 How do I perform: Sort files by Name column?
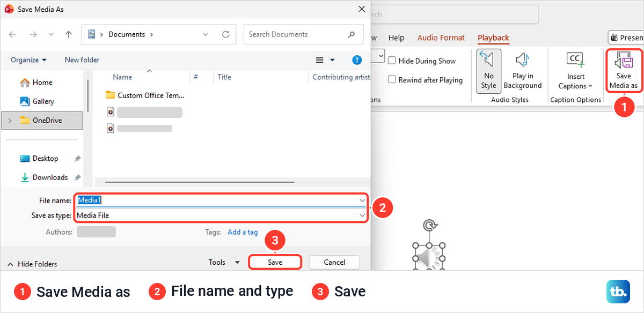click(122, 77)
